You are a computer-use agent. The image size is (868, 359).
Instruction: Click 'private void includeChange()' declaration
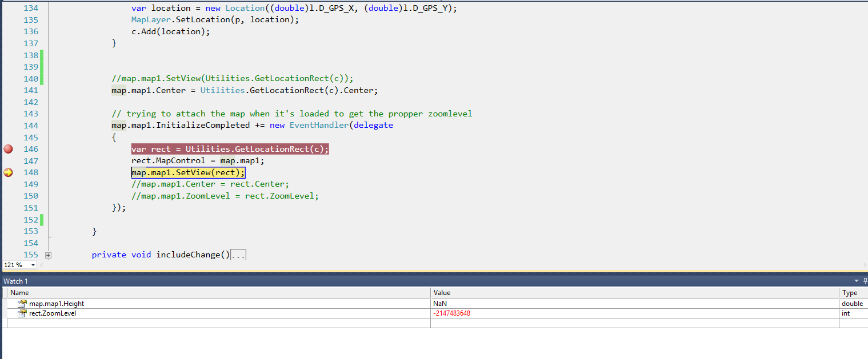[x=161, y=255]
